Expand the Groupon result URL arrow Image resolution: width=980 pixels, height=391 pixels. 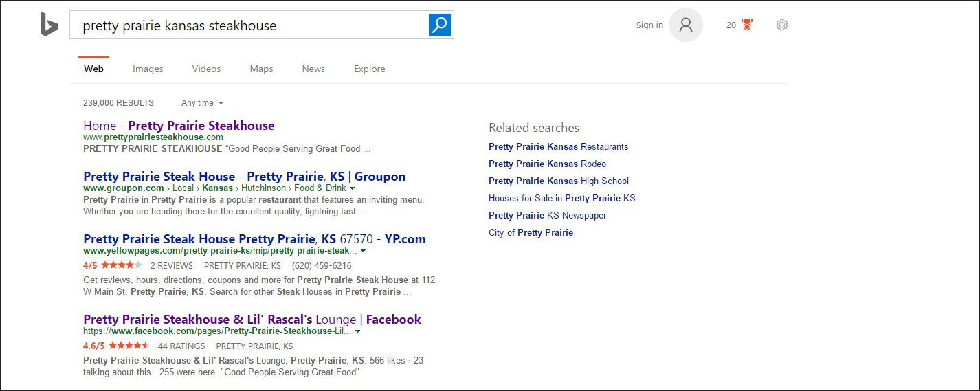[352, 188]
